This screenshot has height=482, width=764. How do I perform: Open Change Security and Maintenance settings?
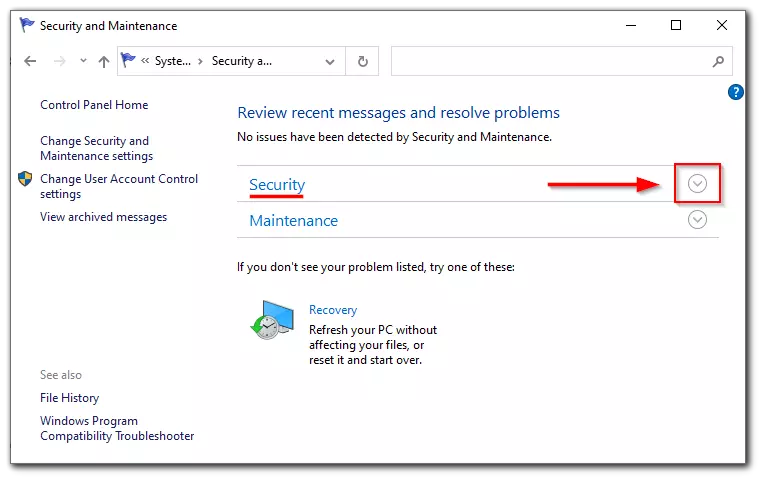point(96,148)
